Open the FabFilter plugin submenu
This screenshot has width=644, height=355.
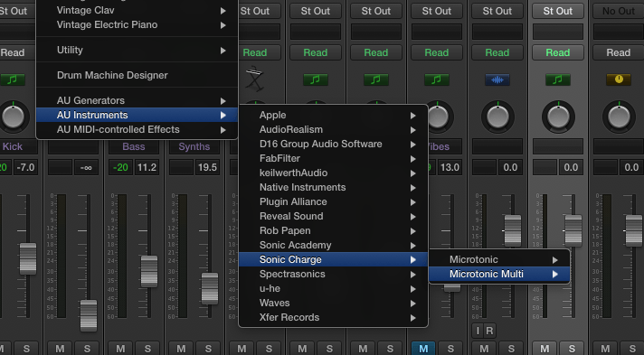(x=333, y=158)
